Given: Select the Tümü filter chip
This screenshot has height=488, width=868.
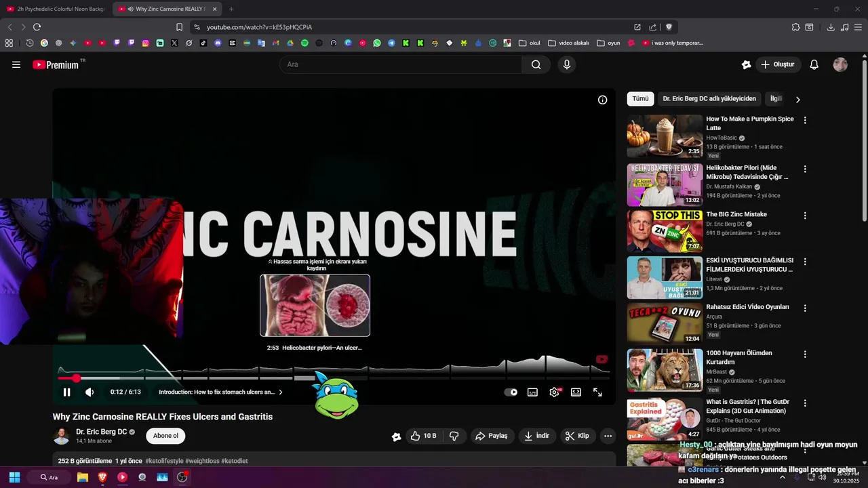Looking at the screenshot, I should click(x=640, y=99).
